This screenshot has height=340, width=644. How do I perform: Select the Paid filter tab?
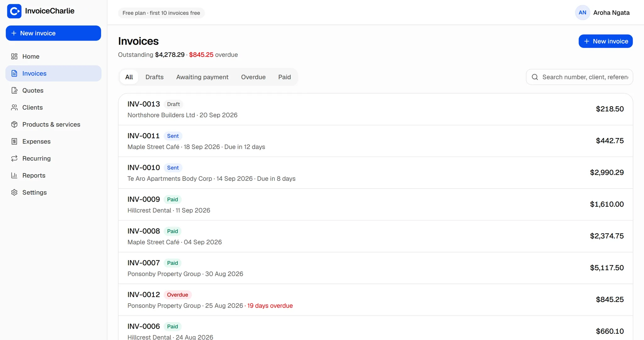point(284,77)
